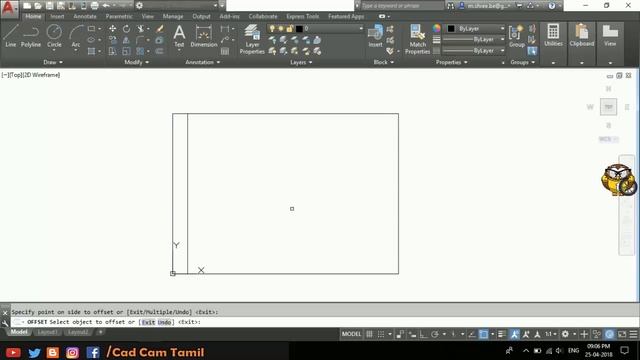Select the Dimension tool
Screen dimensions: 640x360
[204, 36]
